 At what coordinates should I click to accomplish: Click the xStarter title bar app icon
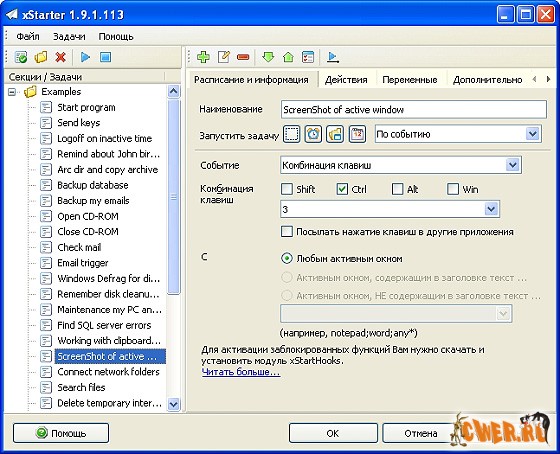pos(12,15)
